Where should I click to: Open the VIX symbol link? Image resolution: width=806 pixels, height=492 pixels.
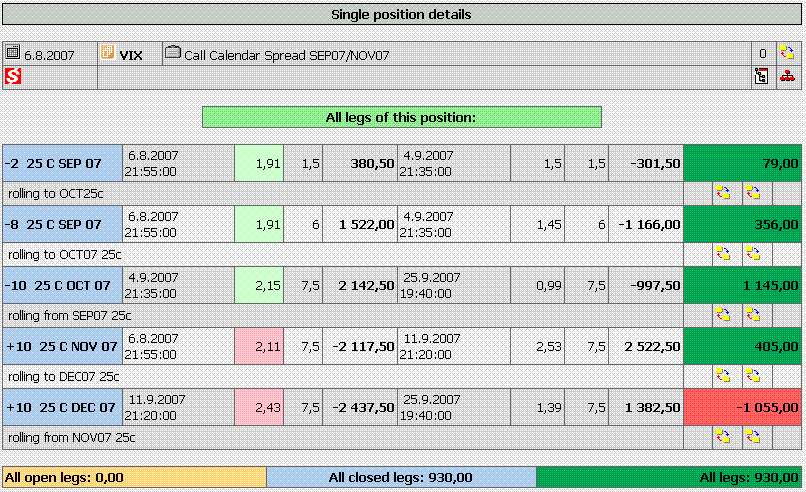pos(131,55)
